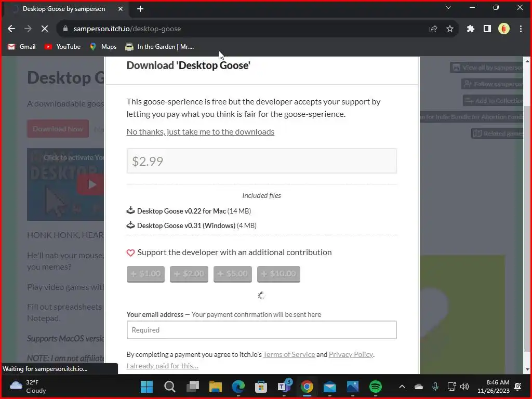Add a $5.00 contribution
This screenshot has width=532, height=399.
tap(232, 274)
